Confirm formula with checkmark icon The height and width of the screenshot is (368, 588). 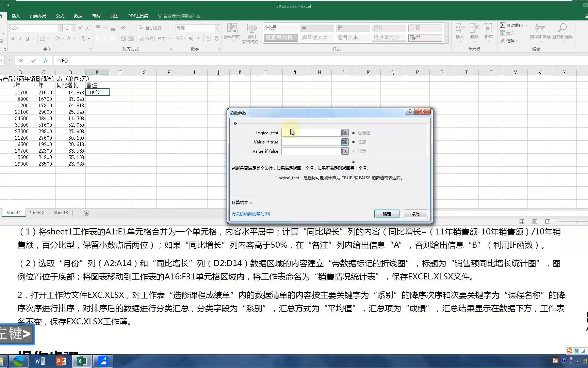[x=33, y=61]
